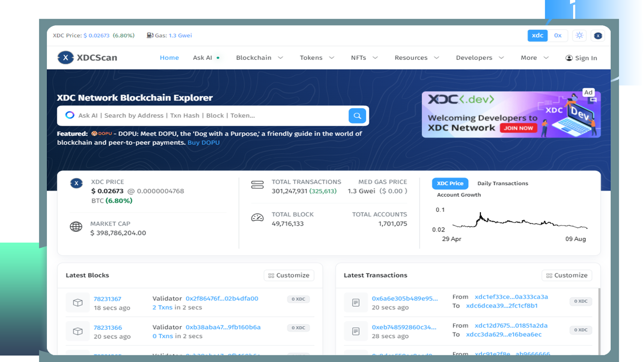Open validator 0x2f86476f...02b4dfa00
The height and width of the screenshot is (362, 644).
pyautogui.click(x=222, y=299)
